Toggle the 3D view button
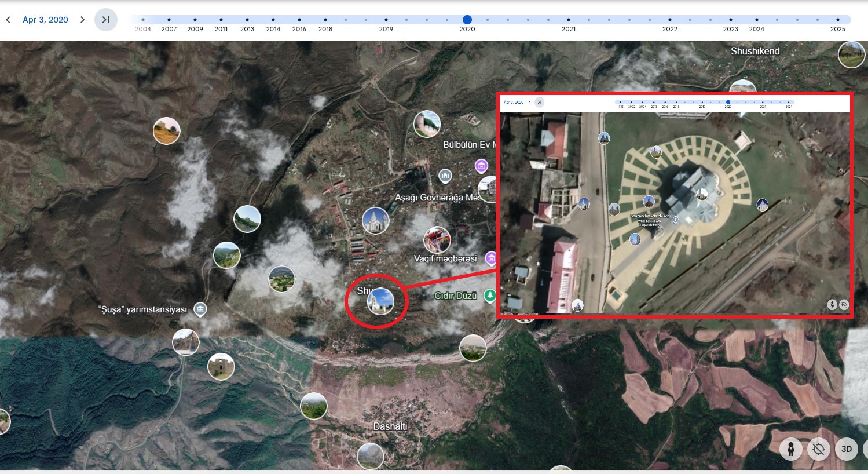This screenshot has width=868, height=474. [846, 449]
